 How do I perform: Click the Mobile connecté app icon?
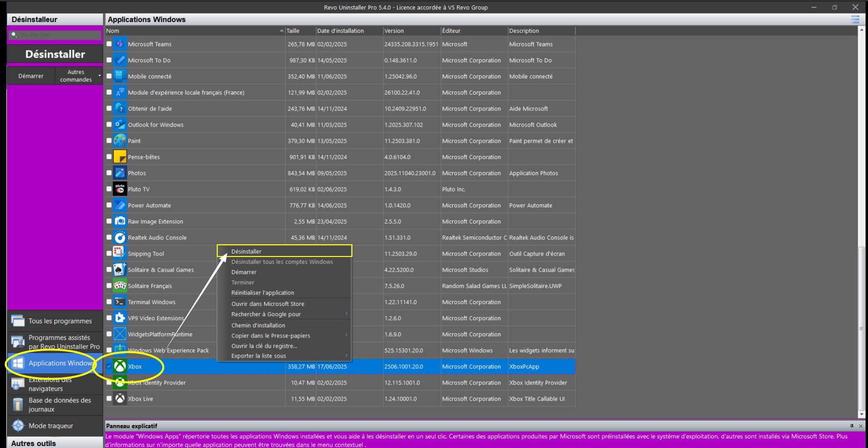coord(120,76)
